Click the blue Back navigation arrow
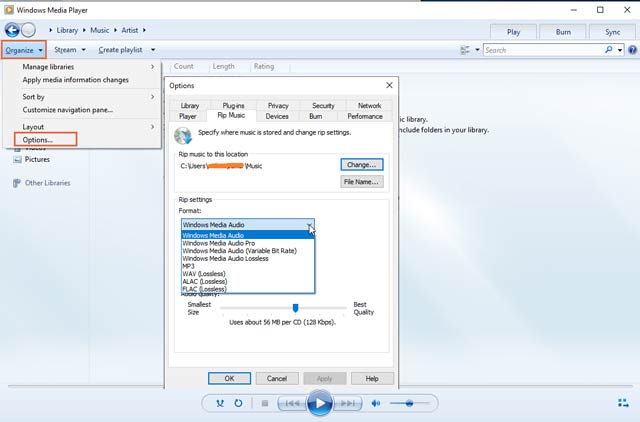 click(12, 30)
